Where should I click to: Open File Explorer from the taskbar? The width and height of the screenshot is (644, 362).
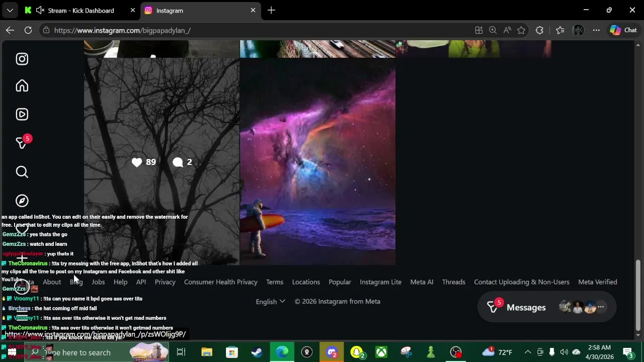click(207, 352)
